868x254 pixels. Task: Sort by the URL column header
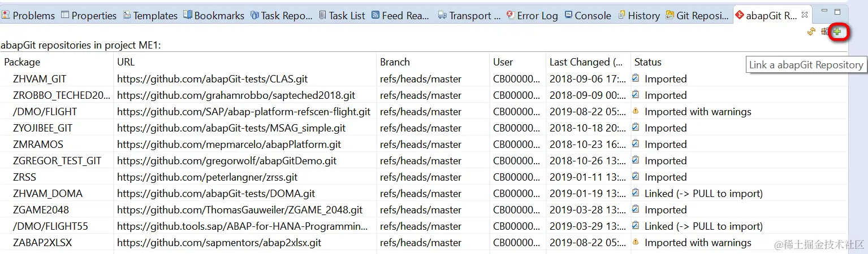pos(126,62)
